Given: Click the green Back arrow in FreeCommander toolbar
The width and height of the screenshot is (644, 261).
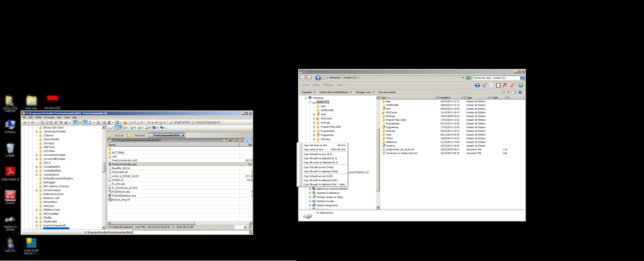Looking at the screenshot, I should [x=25, y=122].
